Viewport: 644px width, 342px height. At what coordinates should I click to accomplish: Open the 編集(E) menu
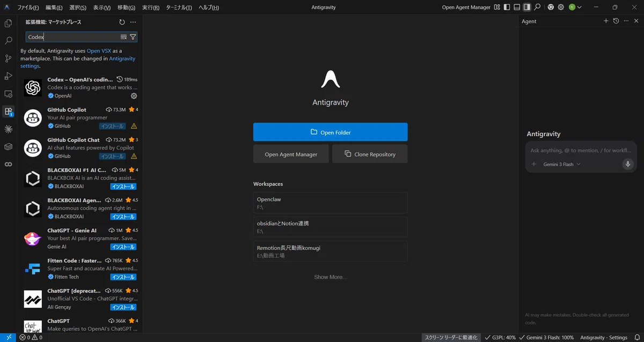click(54, 8)
